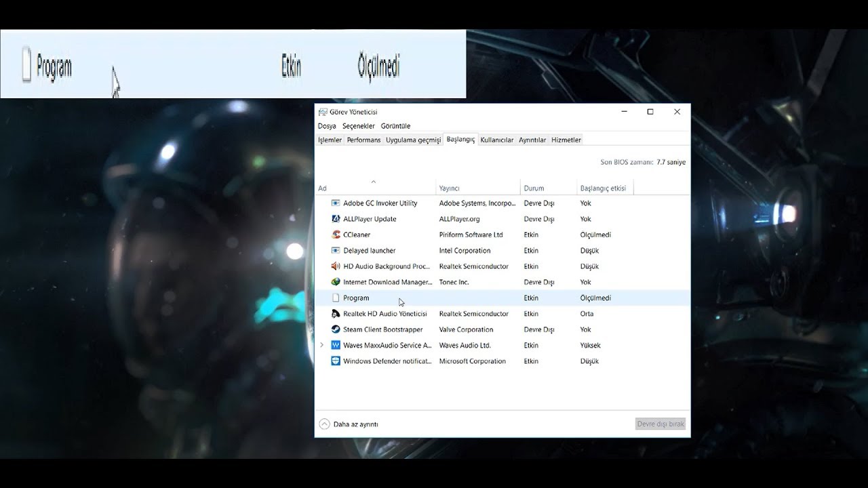Click the Delayed launcher icon
Viewport: 868px width, 488px height.
click(x=335, y=251)
